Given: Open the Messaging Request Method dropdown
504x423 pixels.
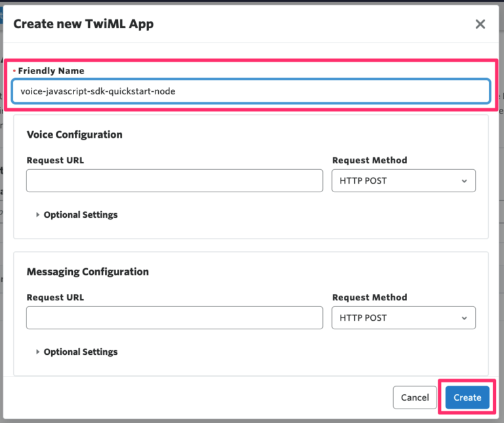Looking at the screenshot, I should click(404, 317).
